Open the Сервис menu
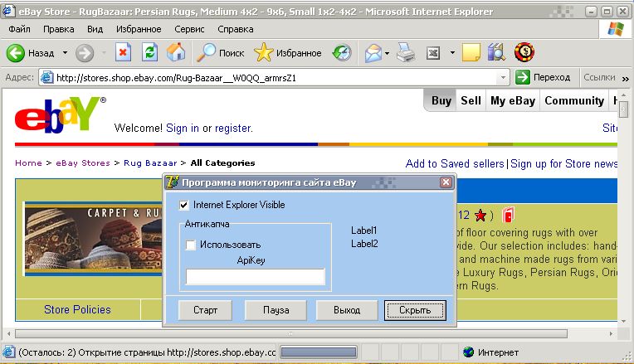 click(189, 29)
